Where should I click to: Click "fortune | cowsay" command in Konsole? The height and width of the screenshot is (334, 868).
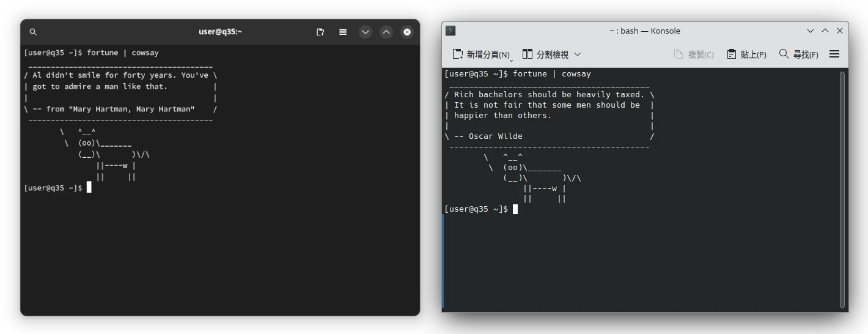click(x=552, y=74)
